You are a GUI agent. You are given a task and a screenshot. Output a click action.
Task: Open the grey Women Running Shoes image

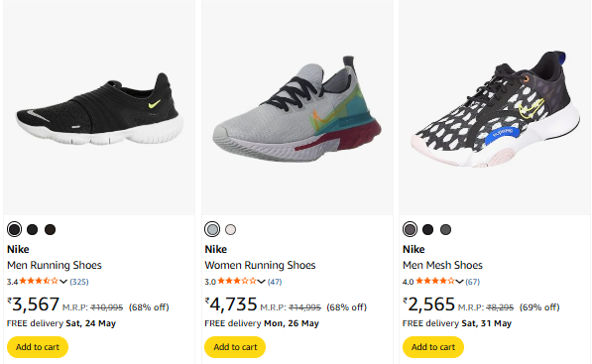click(x=297, y=109)
